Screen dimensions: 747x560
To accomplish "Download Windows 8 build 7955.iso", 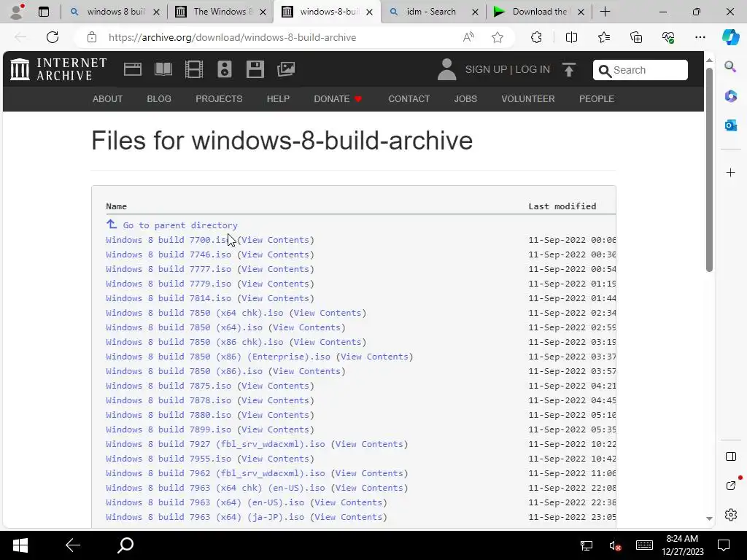I will 169,459.
